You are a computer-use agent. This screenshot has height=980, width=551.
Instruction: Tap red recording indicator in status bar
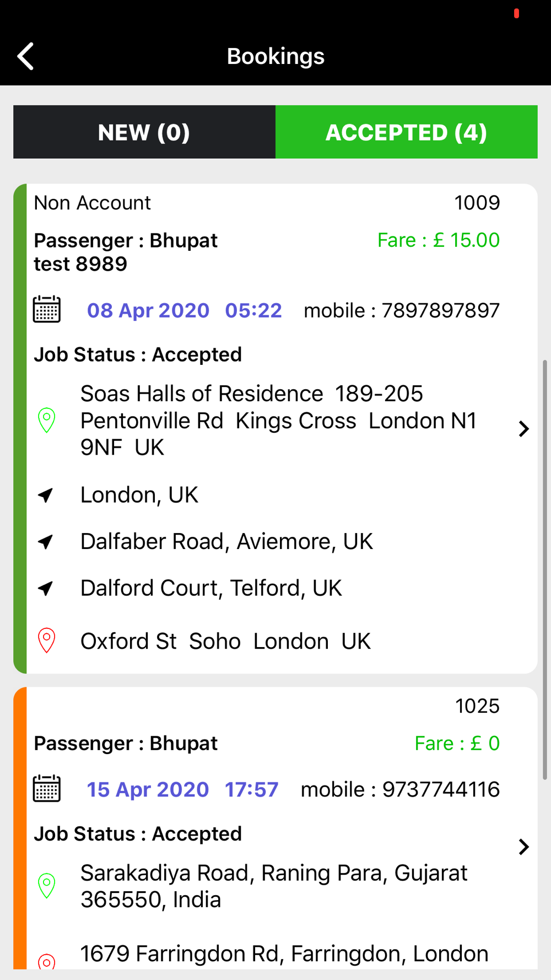(x=516, y=13)
